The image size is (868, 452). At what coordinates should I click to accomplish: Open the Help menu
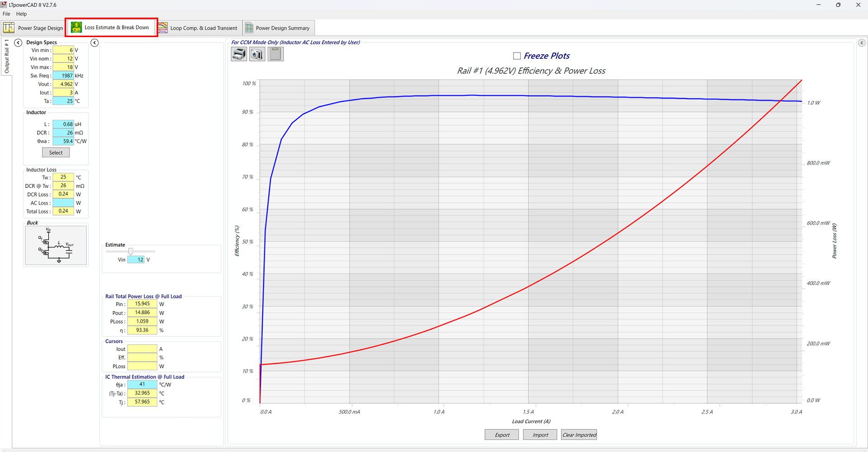(21, 14)
